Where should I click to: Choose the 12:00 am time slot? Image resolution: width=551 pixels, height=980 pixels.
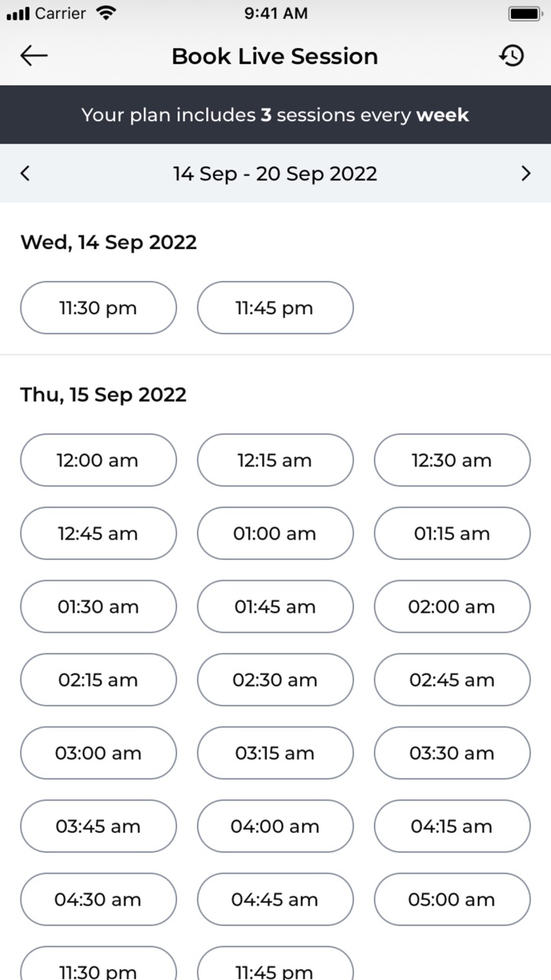click(x=98, y=460)
